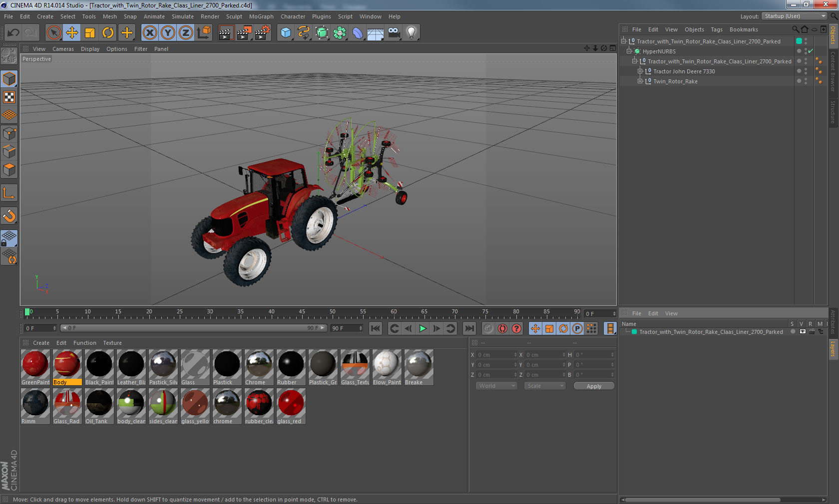Play the animation forward
Viewport: 839px width, 504px height.
[x=422, y=328]
